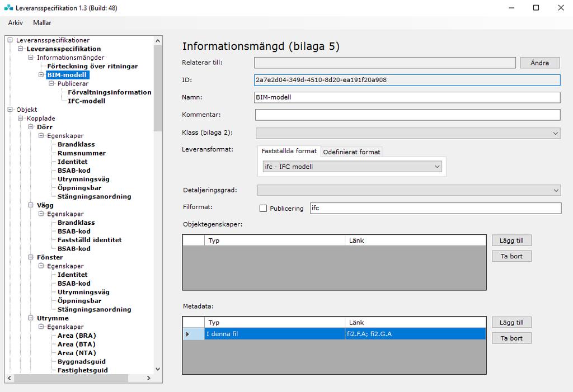Screen dimensions: 573x392
Task: Click Länk column header in Metadata
Action: tap(415, 323)
